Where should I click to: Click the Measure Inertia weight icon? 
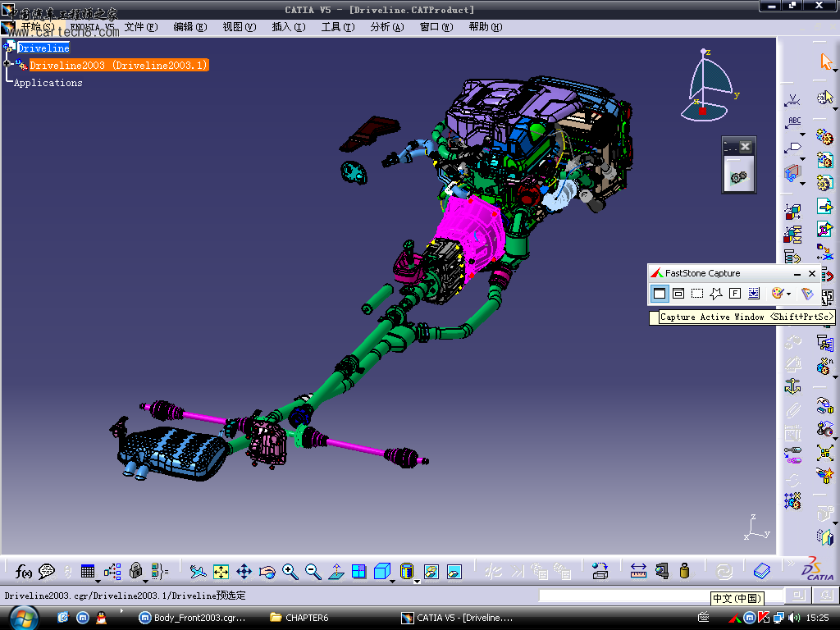[x=685, y=571]
